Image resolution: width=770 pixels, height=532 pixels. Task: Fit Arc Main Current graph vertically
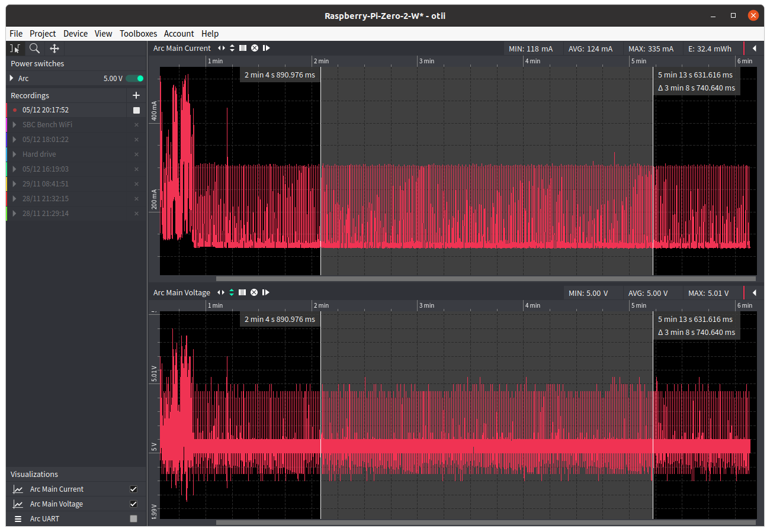[232, 48]
